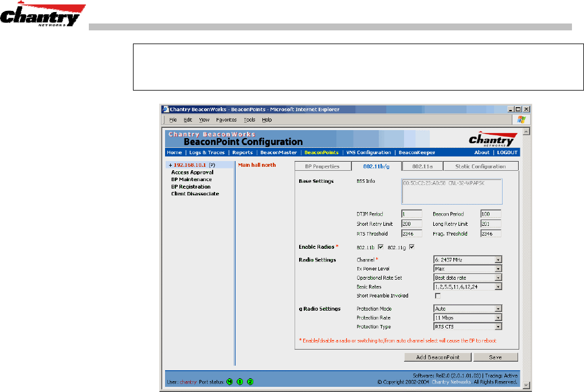Click the Internet Explorer page icon in the title bar
Screen dimensions: 584x392
(166, 109)
